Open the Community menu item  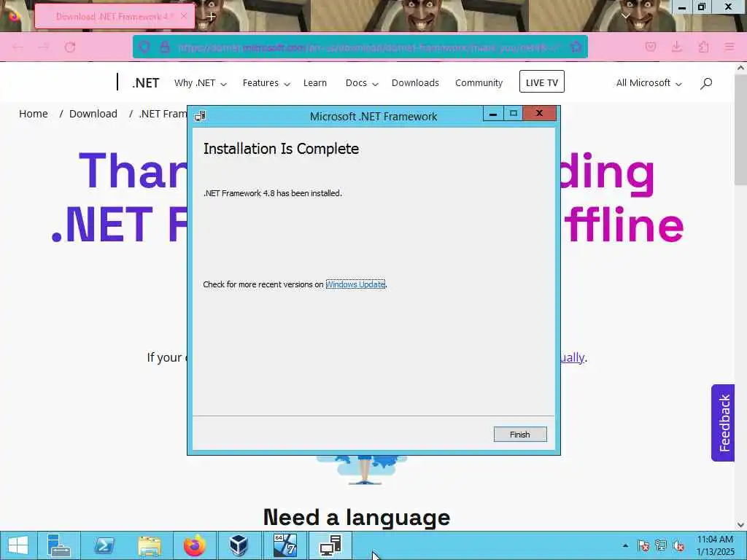pos(479,83)
